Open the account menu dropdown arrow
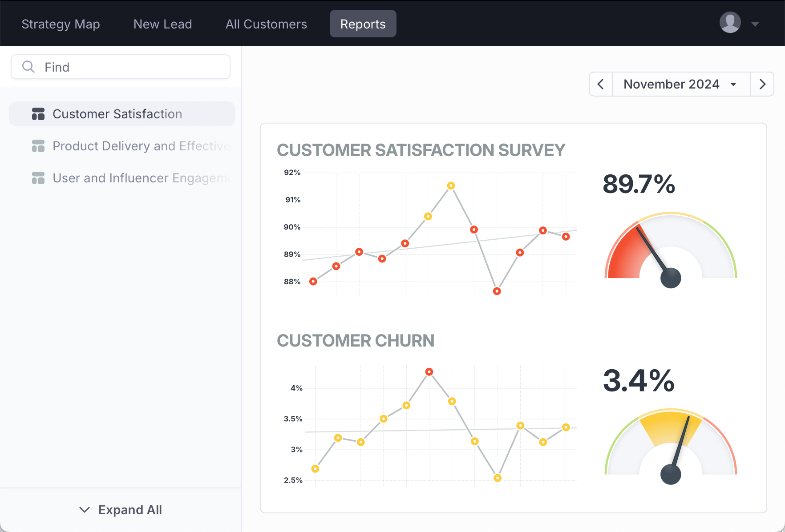Screen dimensions: 785x532 [x=755, y=24]
